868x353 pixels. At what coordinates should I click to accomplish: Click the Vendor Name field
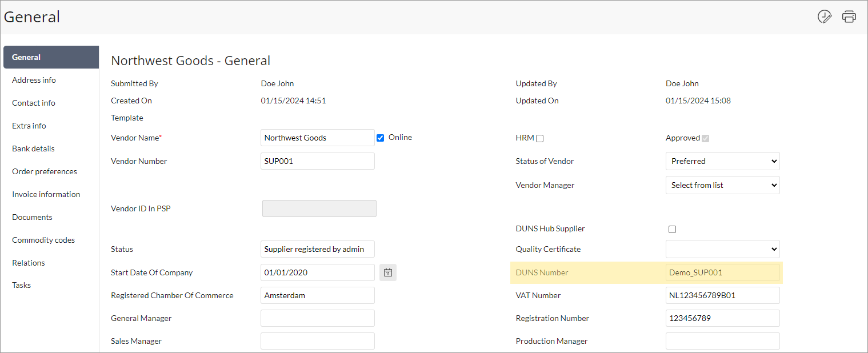pos(318,138)
